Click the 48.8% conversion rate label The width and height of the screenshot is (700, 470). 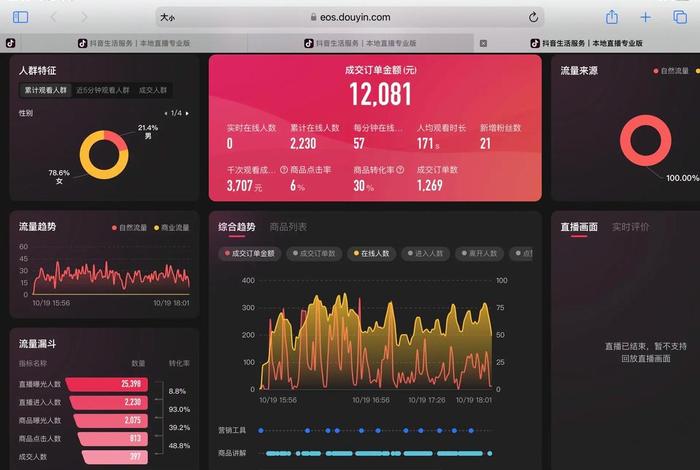pyautogui.click(x=179, y=445)
